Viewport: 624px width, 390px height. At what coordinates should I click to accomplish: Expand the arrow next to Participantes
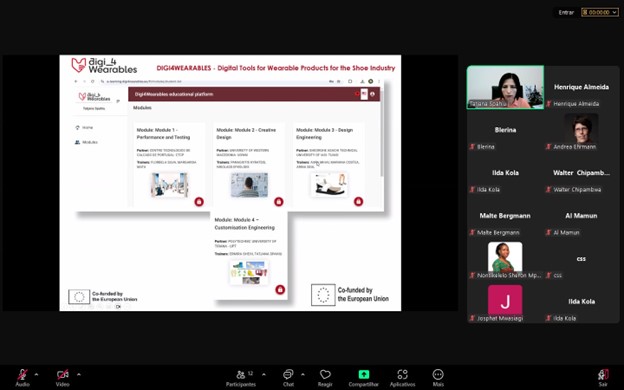[x=263, y=374]
